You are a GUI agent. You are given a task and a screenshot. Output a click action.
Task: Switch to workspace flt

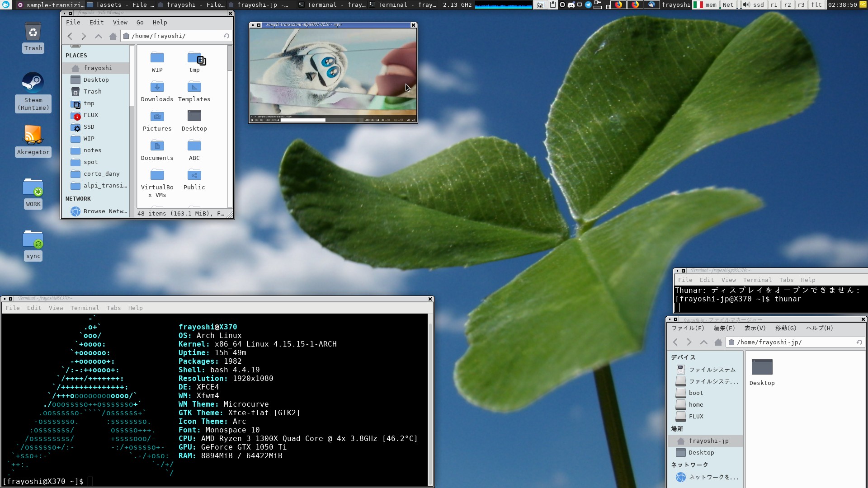click(x=816, y=5)
